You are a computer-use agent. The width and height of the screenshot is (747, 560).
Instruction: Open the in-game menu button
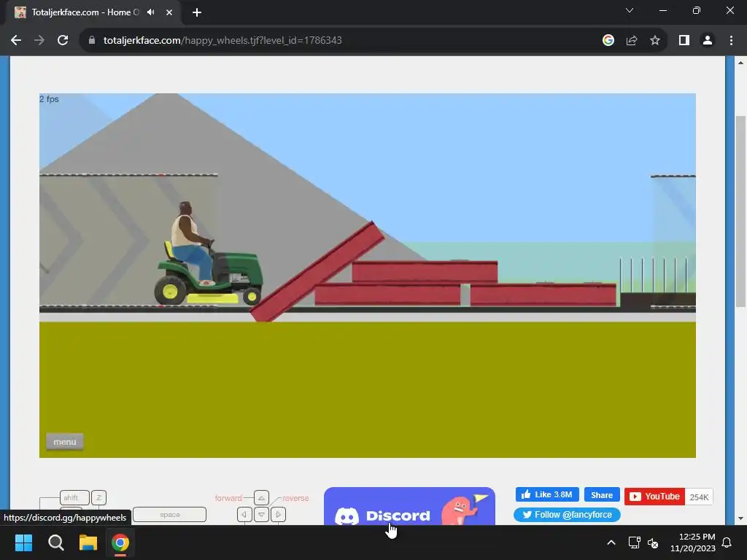65,442
